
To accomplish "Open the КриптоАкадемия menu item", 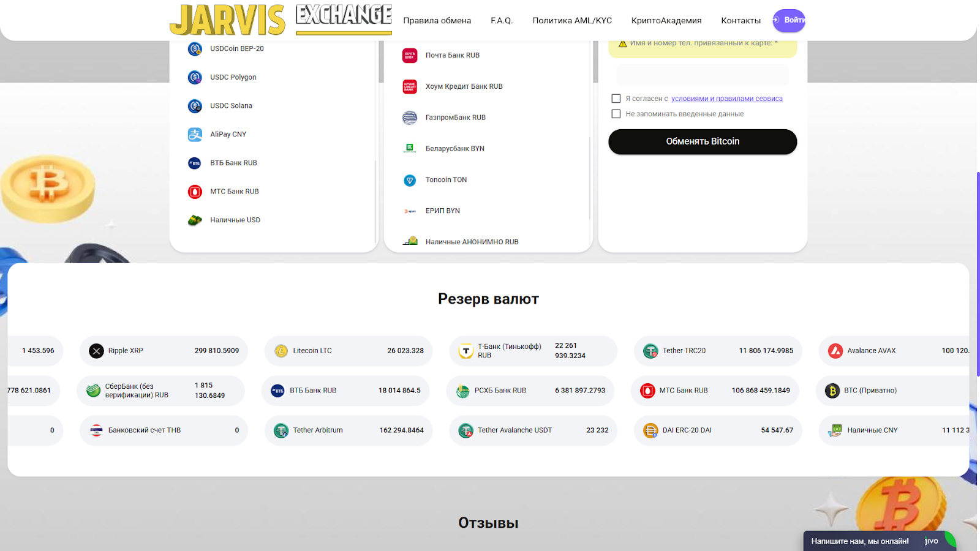I will pyautogui.click(x=666, y=21).
